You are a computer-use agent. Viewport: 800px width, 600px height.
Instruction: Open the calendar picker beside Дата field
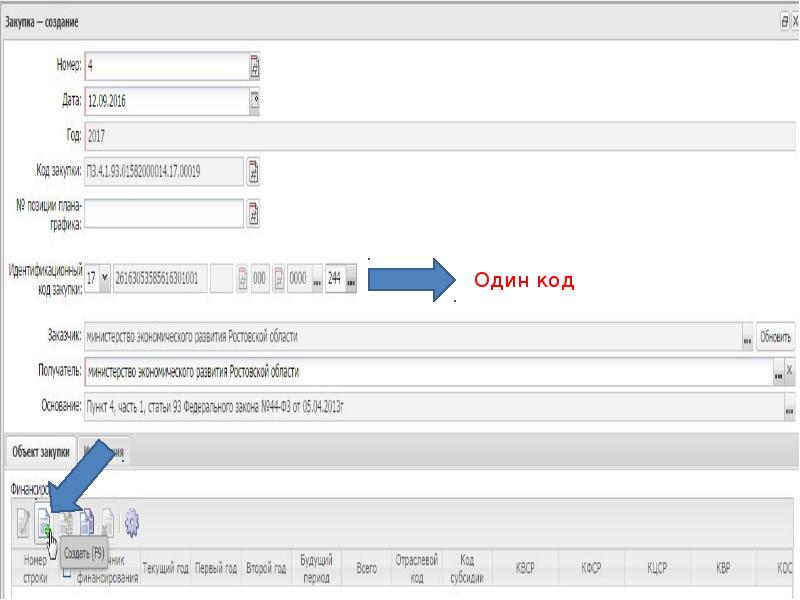coord(255,101)
